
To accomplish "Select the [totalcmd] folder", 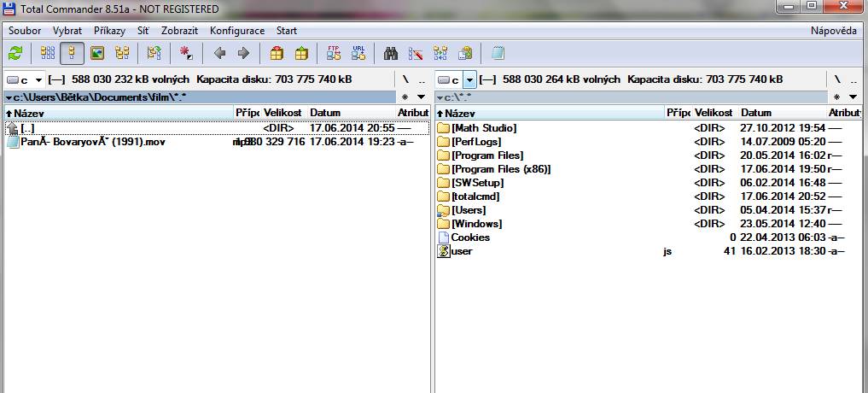I will click(648, 196).
